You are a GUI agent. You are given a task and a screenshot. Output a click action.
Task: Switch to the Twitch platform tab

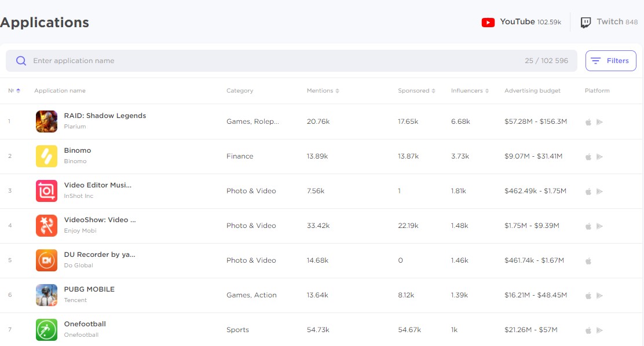click(609, 22)
